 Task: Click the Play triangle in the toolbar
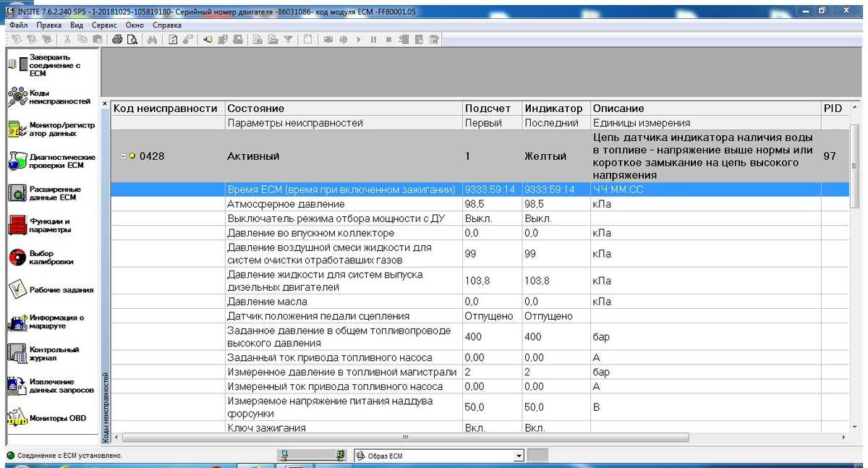pos(359,40)
